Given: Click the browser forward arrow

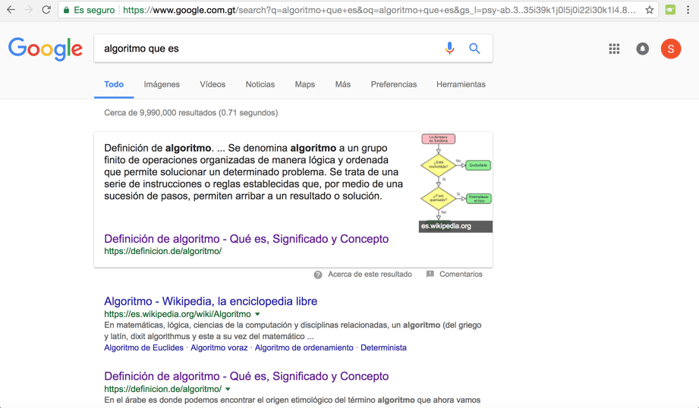Looking at the screenshot, I should click(29, 10).
